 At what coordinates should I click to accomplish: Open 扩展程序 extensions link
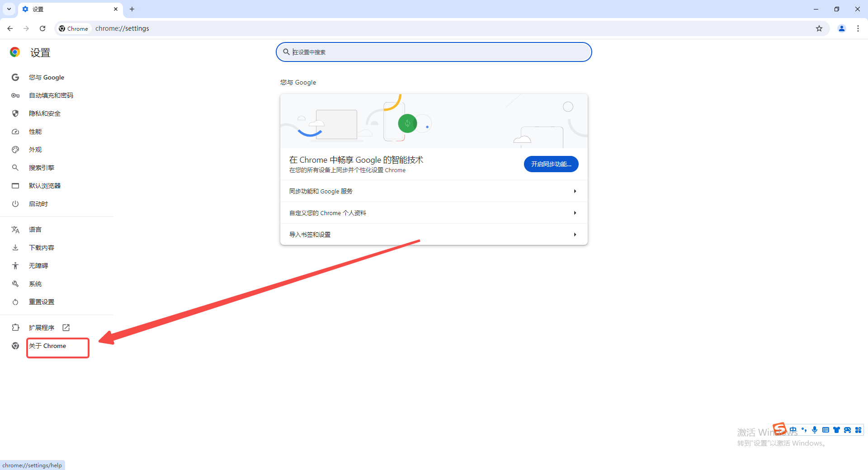42,328
